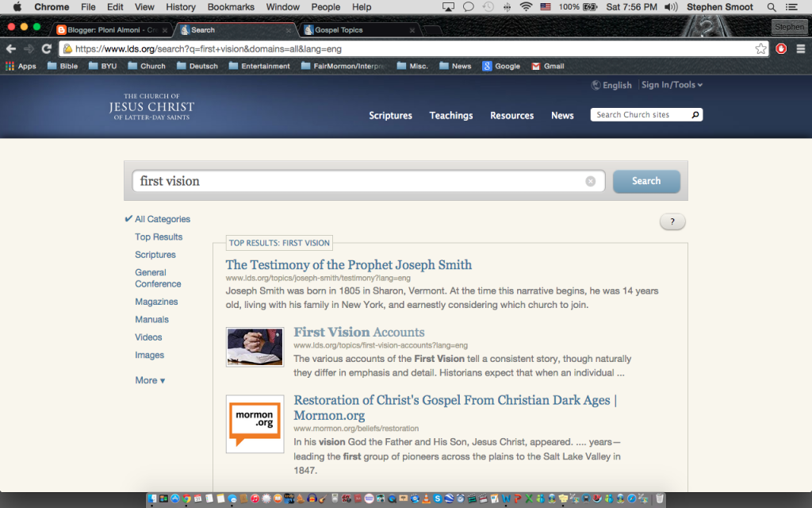
Task: Open the History menu in the menu bar
Action: (x=181, y=6)
